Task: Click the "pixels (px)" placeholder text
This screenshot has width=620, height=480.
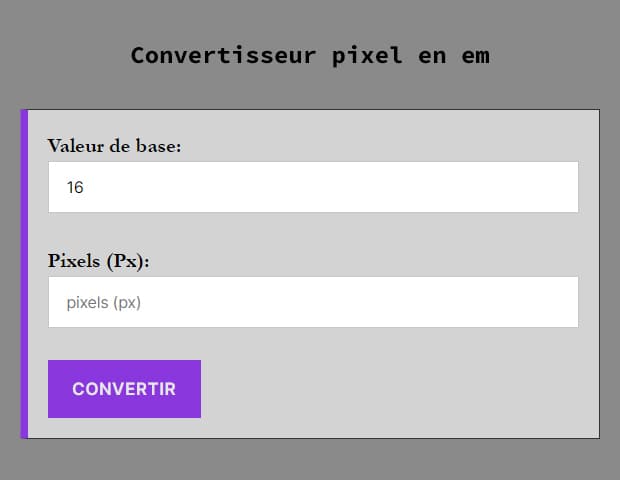Action: coord(103,302)
